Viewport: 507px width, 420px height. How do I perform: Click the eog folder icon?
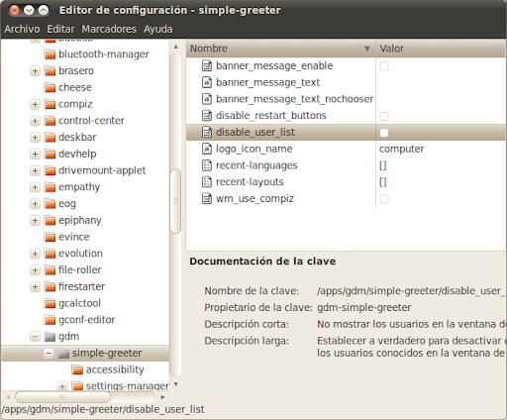(x=50, y=203)
